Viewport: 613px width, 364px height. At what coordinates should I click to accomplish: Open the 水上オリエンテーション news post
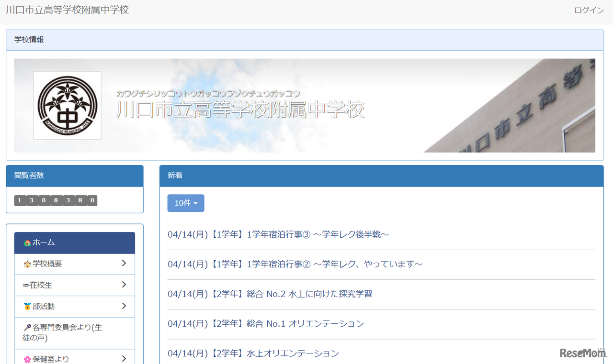tap(253, 353)
